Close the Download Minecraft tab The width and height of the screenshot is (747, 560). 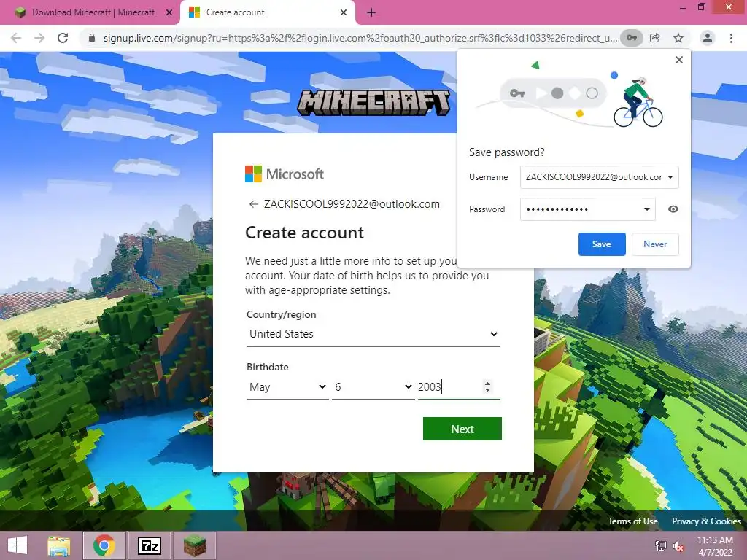[x=169, y=12]
